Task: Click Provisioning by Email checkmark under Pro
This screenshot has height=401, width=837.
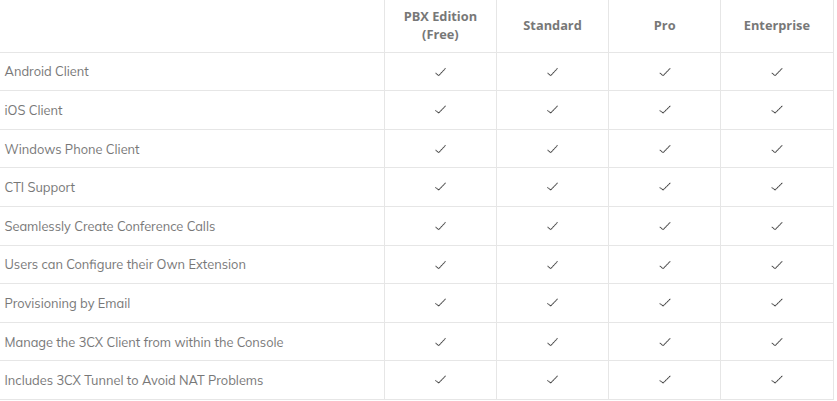Action: pyautogui.click(x=664, y=303)
